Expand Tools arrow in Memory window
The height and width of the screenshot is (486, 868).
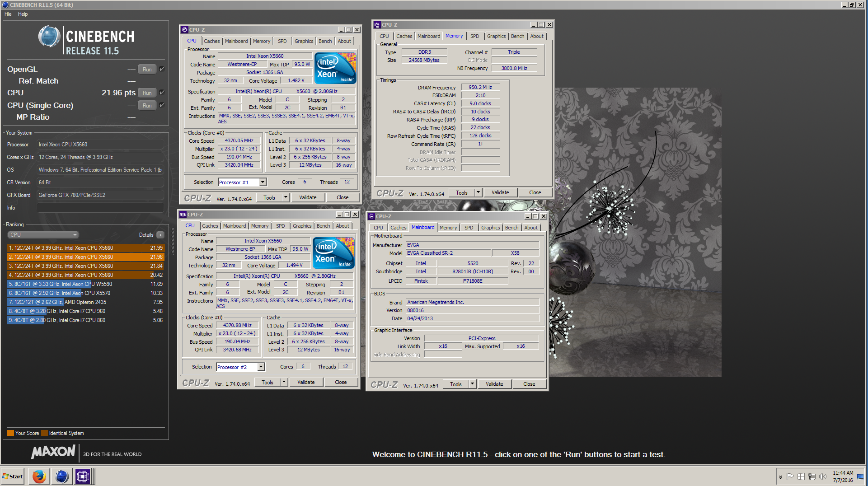(478, 192)
